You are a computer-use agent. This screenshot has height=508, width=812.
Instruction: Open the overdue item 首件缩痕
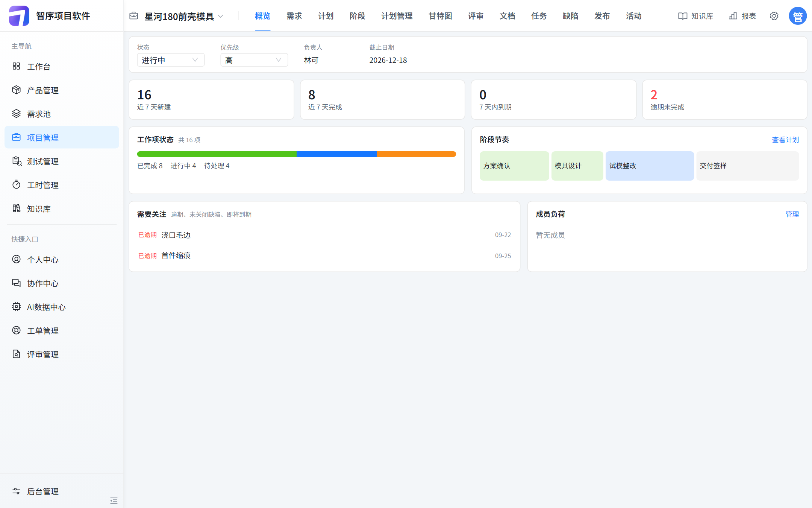click(324, 256)
